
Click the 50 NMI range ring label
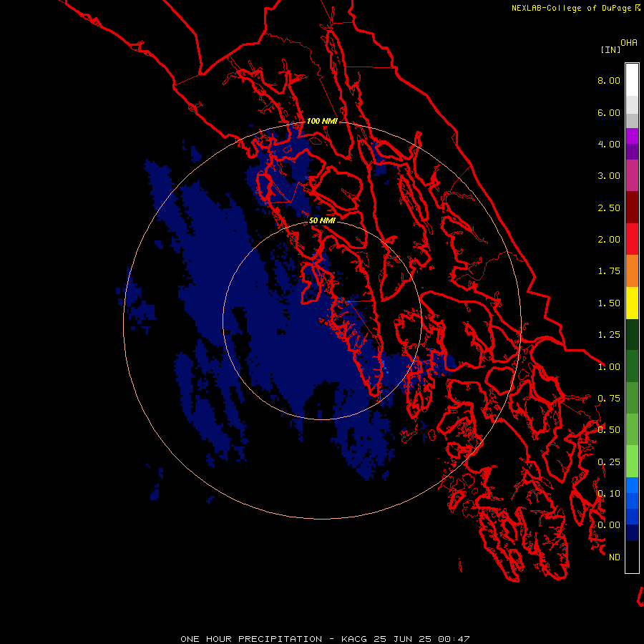click(x=322, y=220)
